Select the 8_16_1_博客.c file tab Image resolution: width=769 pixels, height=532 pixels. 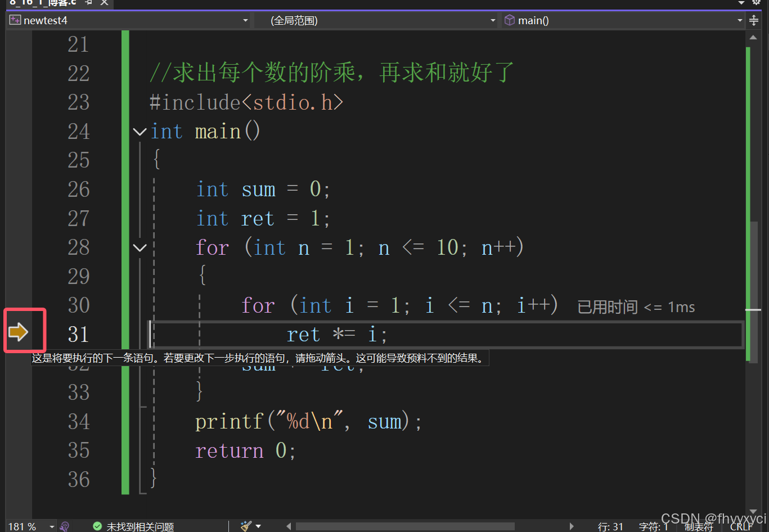click(x=43, y=3)
